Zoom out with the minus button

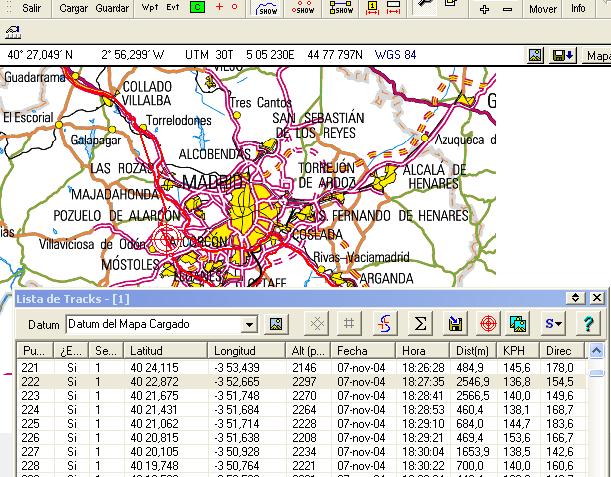coord(507,9)
